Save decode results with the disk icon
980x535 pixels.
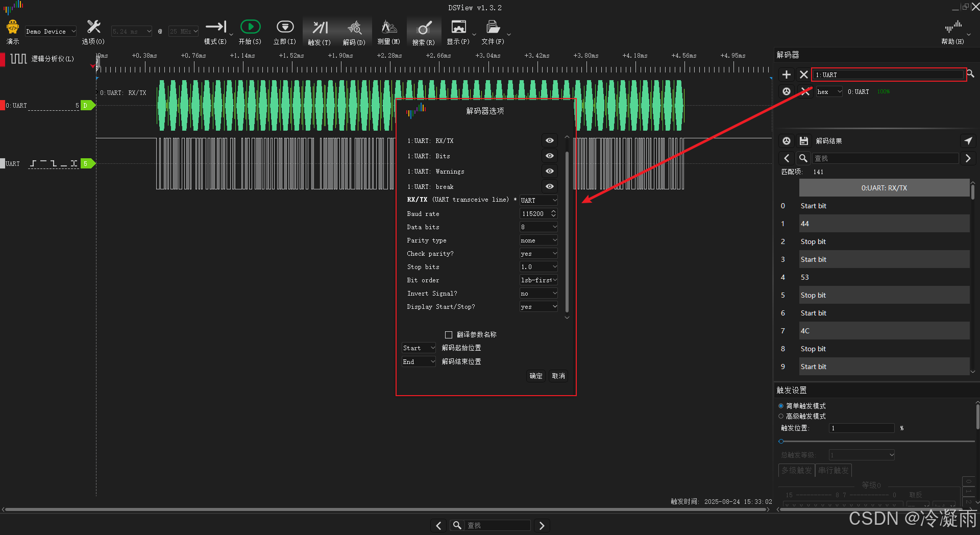pyautogui.click(x=804, y=141)
